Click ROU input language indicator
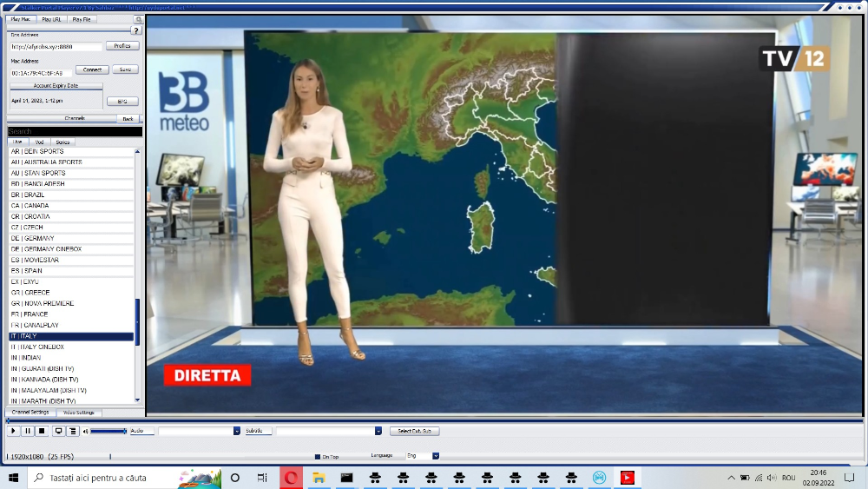This screenshot has width=868, height=489. pyautogui.click(x=789, y=478)
